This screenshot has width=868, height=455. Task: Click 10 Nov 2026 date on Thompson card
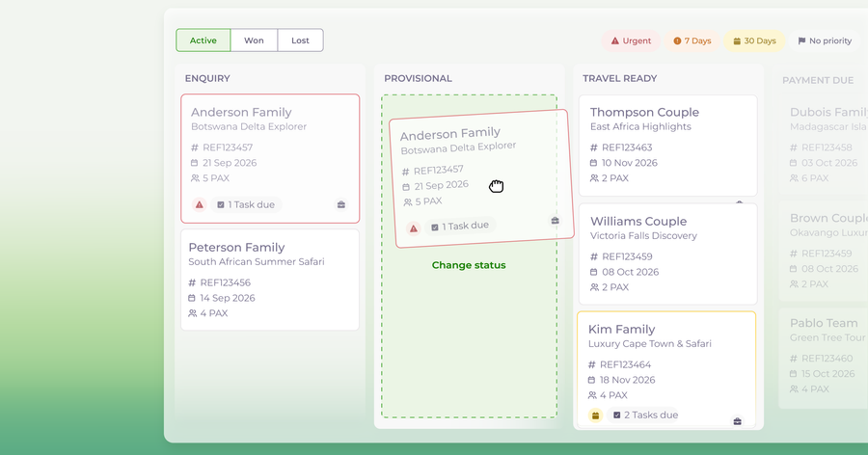[630, 163]
